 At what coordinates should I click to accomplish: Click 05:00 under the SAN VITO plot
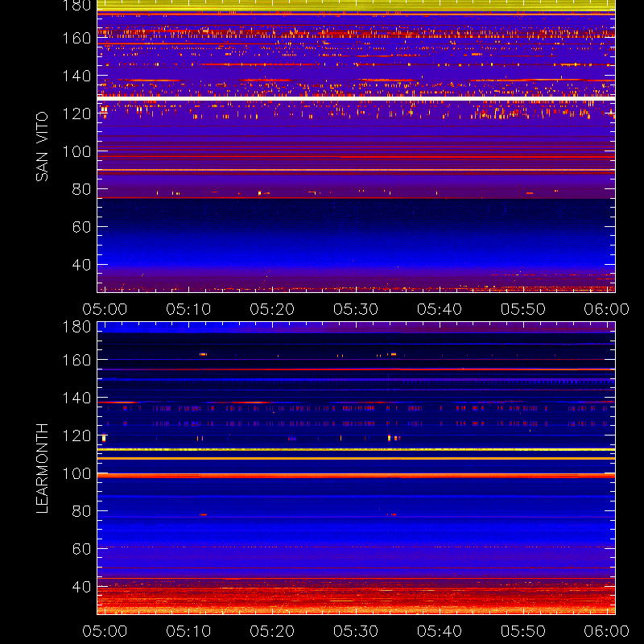pyautogui.click(x=105, y=309)
